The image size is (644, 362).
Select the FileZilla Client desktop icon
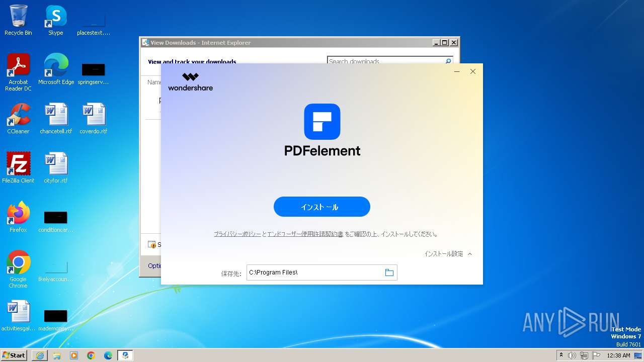(18, 168)
